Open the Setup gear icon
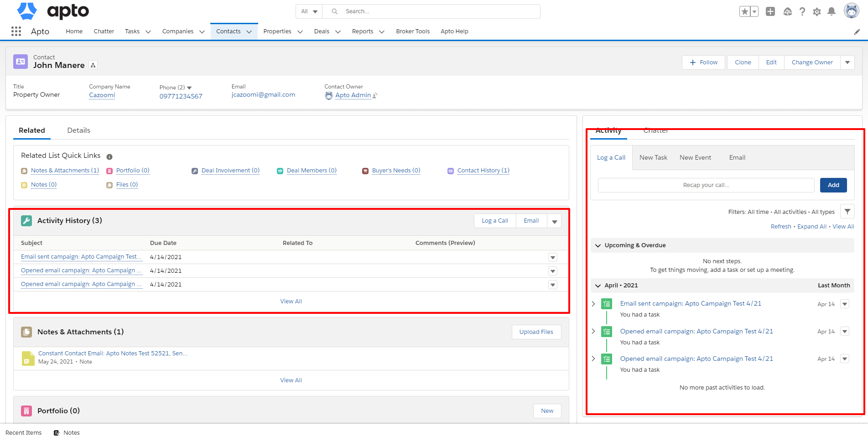Image resolution: width=868 pixels, height=442 pixels. click(x=817, y=12)
